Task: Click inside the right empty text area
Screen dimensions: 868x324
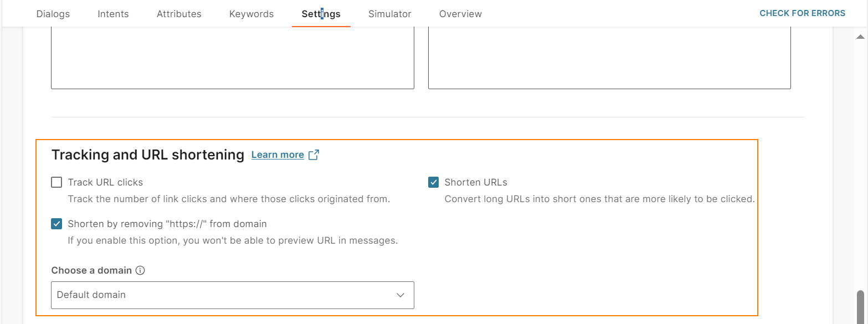Action: [x=609, y=58]
